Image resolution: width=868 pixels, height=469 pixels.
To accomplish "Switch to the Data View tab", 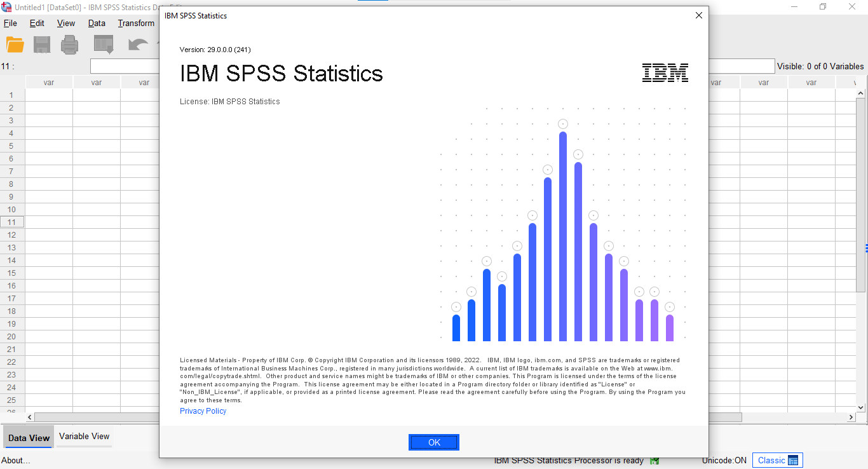I will pyautogui.click(x=29, y=438).
